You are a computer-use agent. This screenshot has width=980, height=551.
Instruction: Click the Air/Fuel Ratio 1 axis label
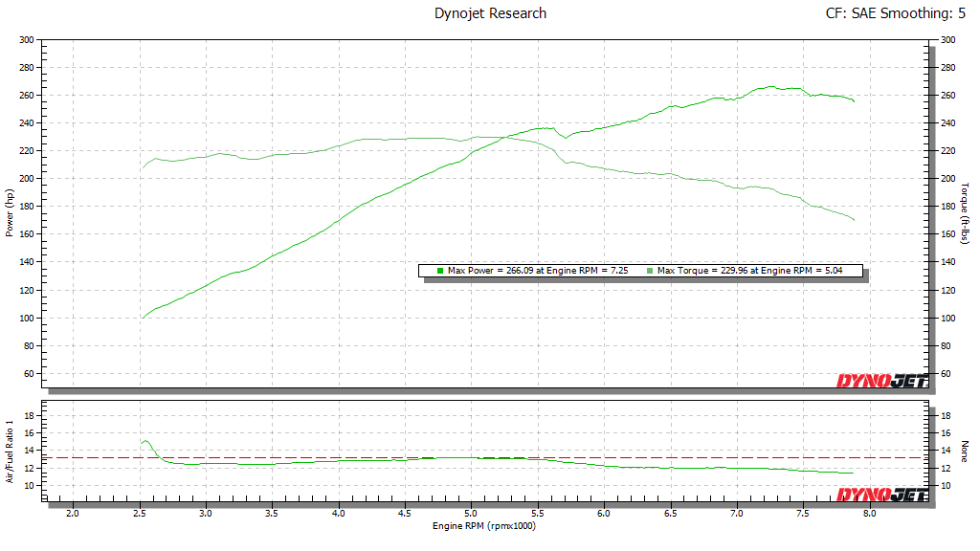[x=9, y=450]
